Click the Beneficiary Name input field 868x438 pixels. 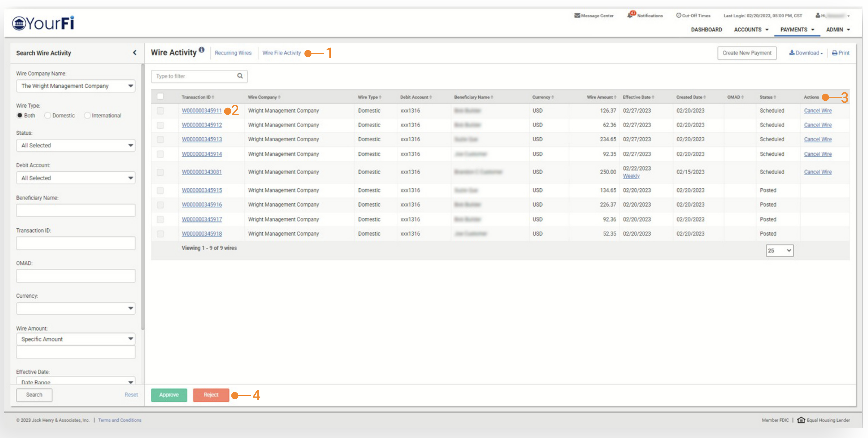coord(76,210)
